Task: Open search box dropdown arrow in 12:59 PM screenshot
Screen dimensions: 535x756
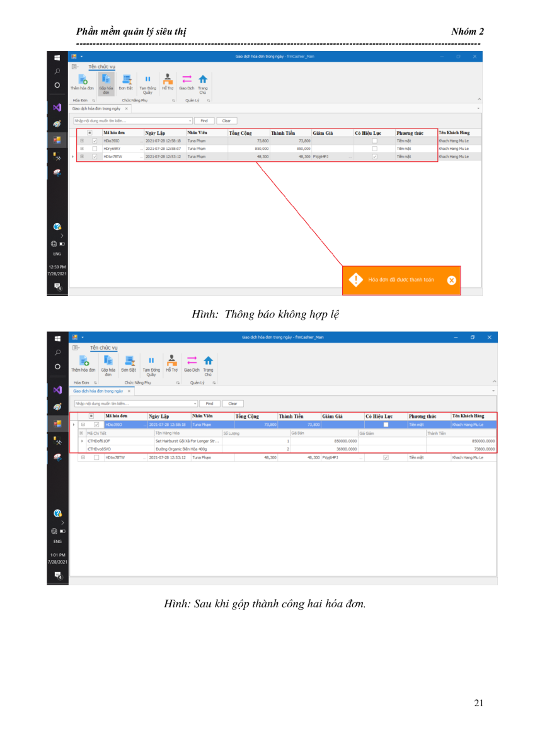Action: [x=190, y=120]
